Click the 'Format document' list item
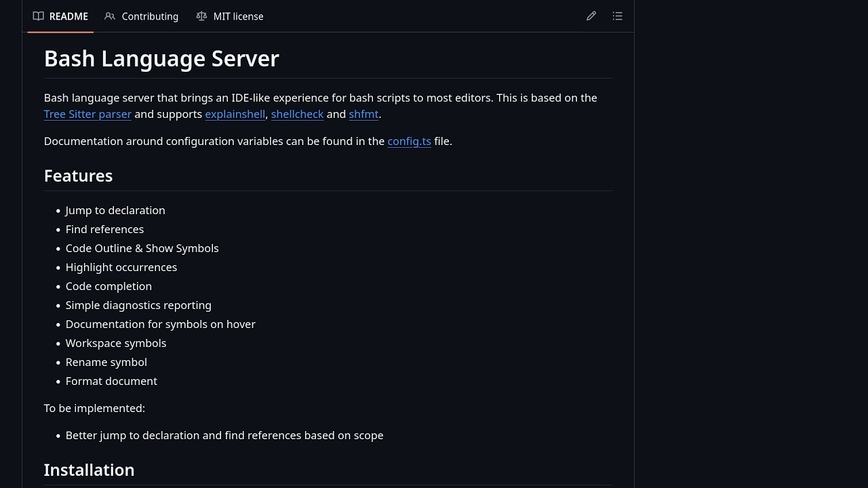The height and width of the screenshot is (488, 868). [111, 381]
